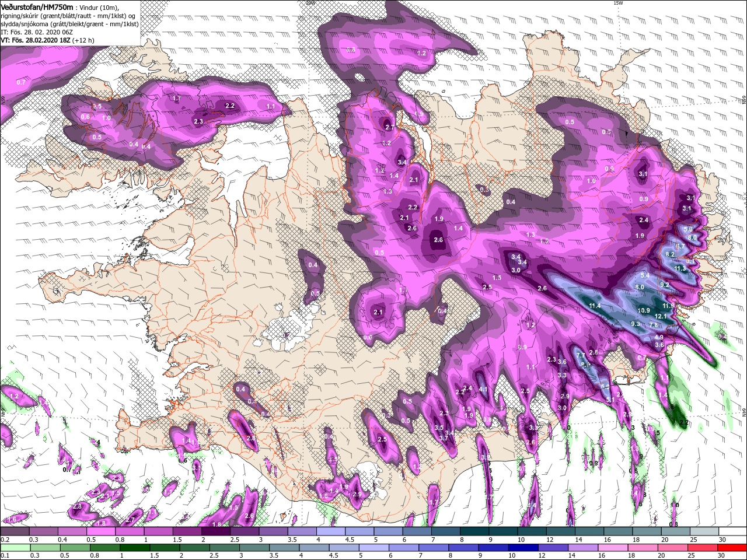747x560 pixels.
Task: Select lower legend swatch between 1 and 1.5
Action: (135, 548)
